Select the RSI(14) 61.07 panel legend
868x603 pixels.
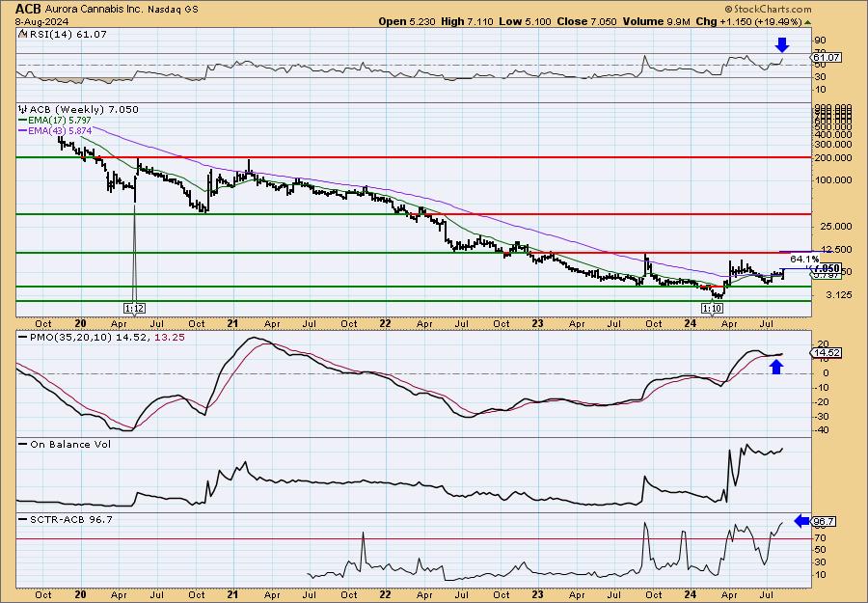[x=68, y=34]
